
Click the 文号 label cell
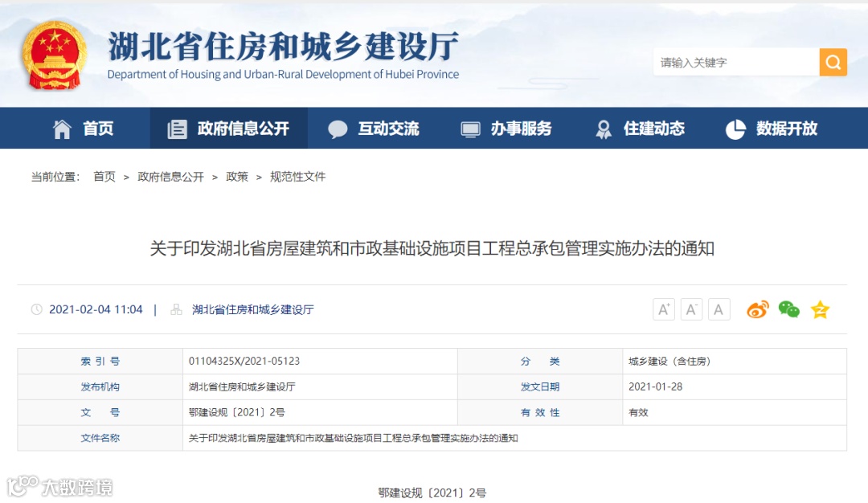(x=100, y=412)
